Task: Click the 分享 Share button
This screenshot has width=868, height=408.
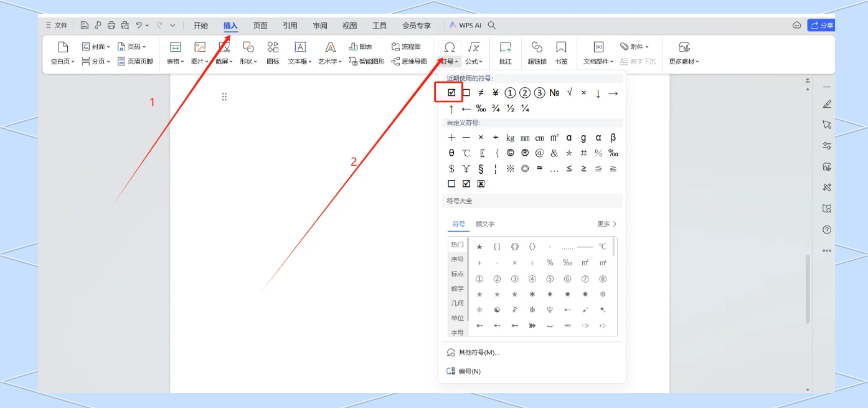Action: [821, 26]
